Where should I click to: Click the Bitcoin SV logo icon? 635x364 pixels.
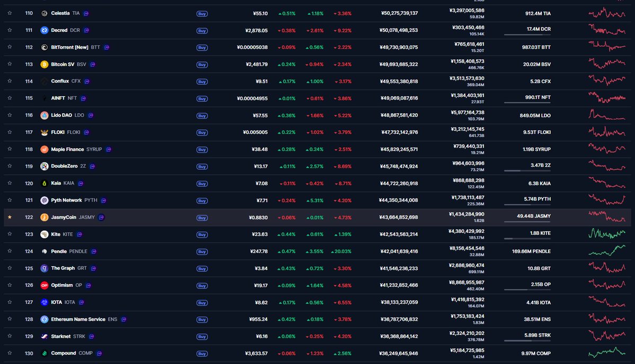click(x=44, y=65)
